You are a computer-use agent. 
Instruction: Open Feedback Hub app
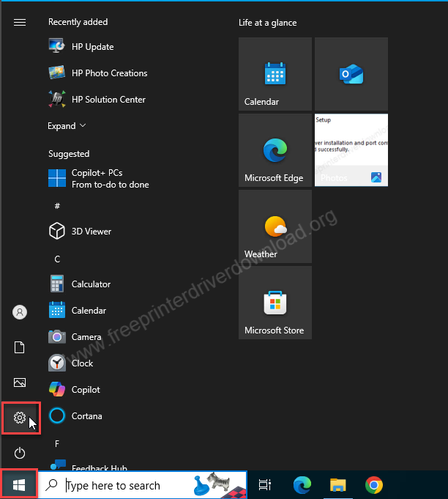click(88, 465)
